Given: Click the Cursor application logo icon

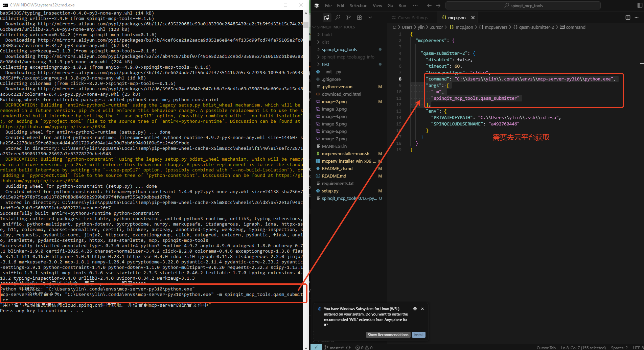Looking at the screenshot, I should tap(317, 5).
